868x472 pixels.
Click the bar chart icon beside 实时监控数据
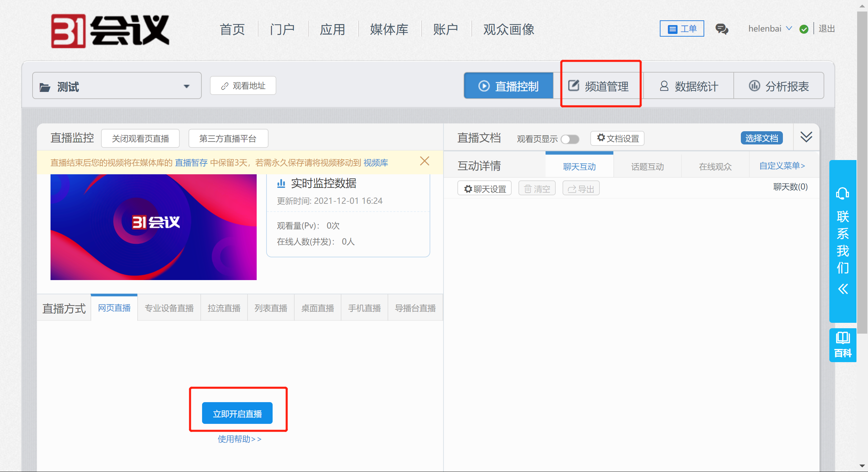point(281,183)
